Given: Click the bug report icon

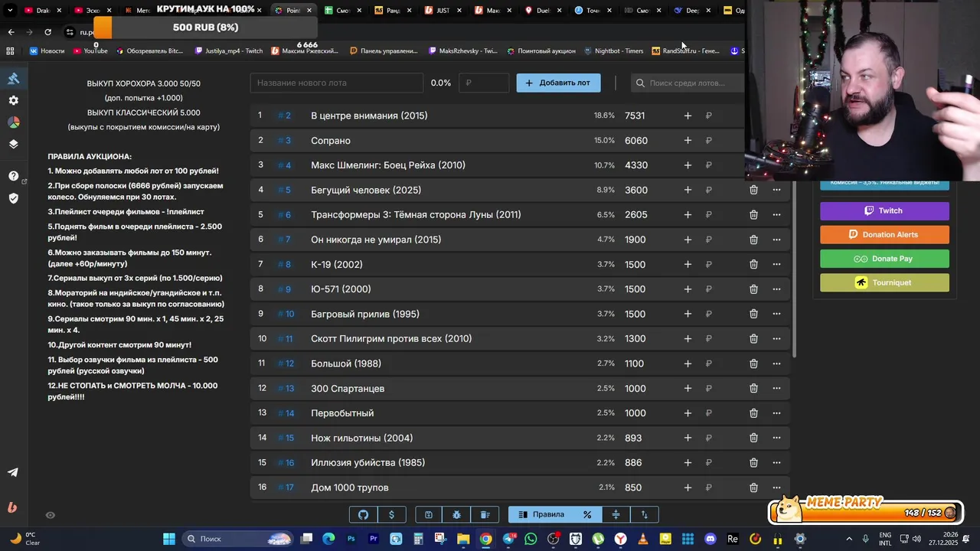Looking at the screenshot, I should pos(457,514).
